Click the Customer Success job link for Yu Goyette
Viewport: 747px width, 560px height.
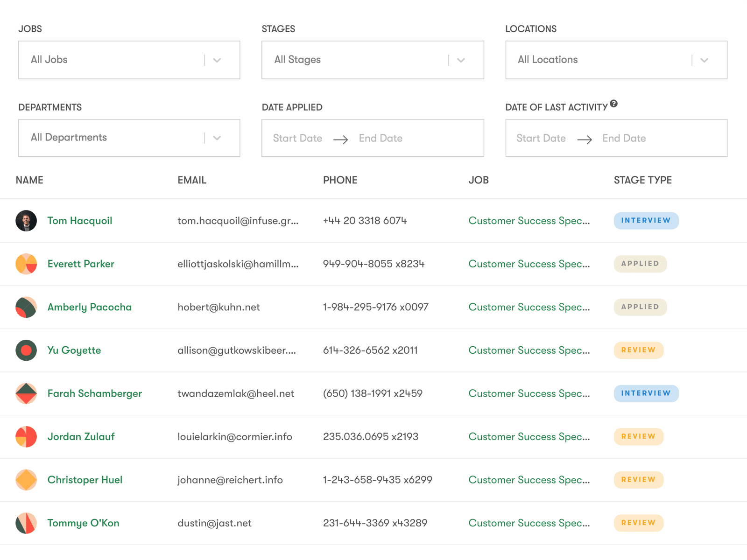pyautogui.click(x=529, y=350)
